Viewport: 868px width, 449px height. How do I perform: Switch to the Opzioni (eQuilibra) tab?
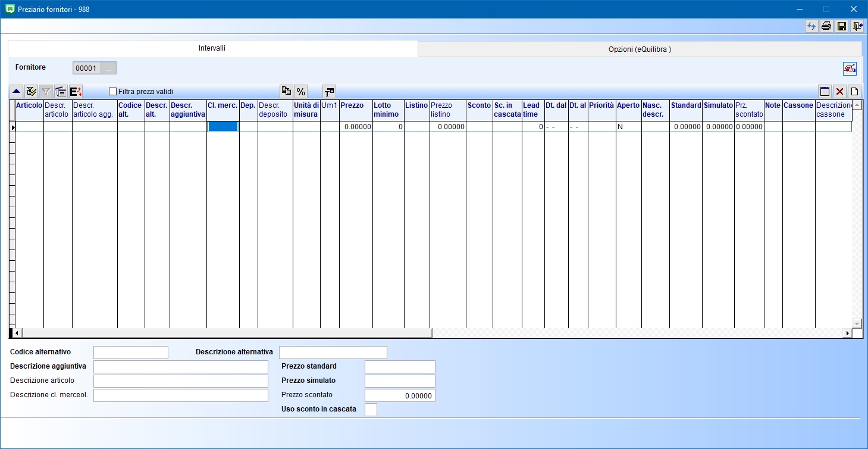tap(640, 49)
